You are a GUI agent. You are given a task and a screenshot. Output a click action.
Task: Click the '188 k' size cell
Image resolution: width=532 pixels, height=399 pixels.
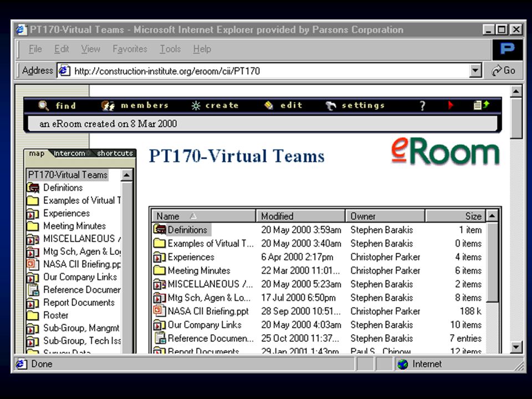(470, 311)
